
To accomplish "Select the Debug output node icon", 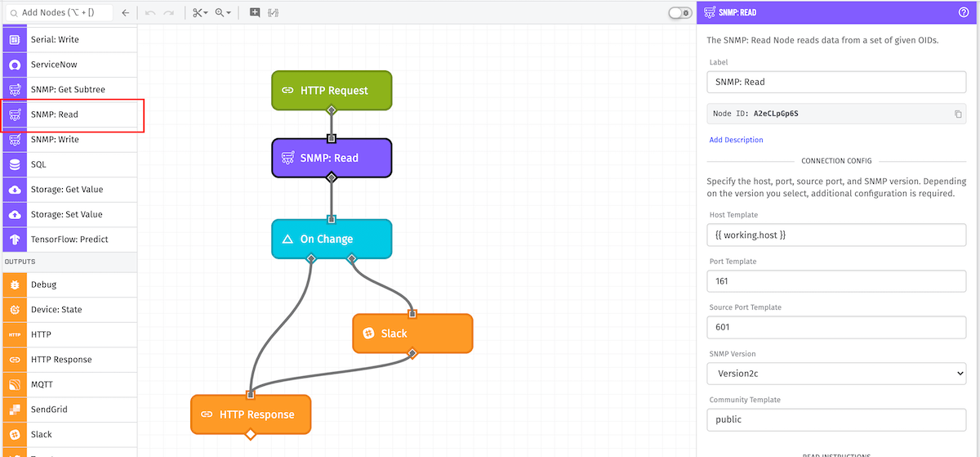I will pos(14,285).
